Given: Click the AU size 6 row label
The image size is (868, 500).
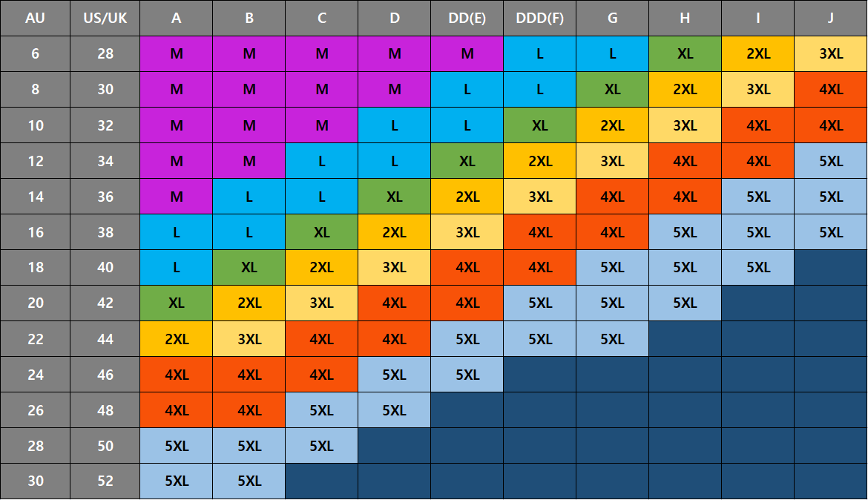Looking at the screenshot, I should (35, 53).
